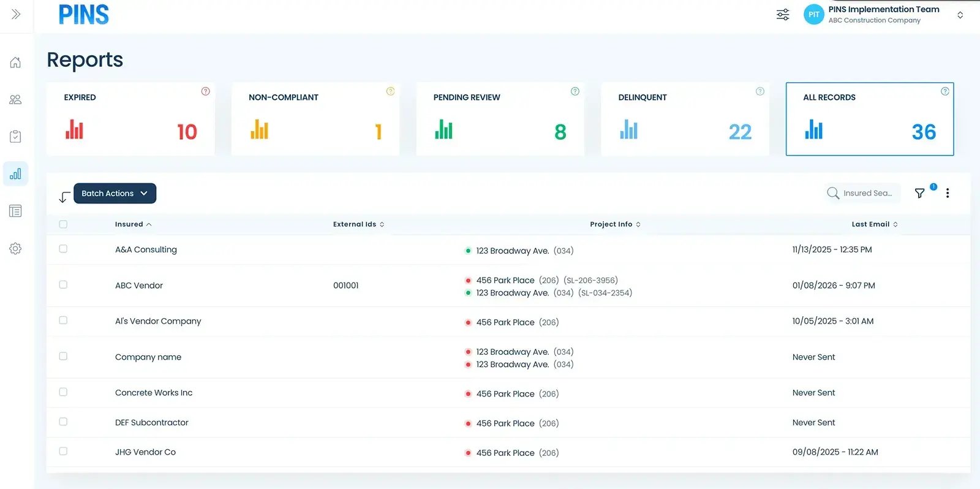Viewport: 980px width, 489px height.
Task: Select the All Records report card
Action: pos(870,119)
